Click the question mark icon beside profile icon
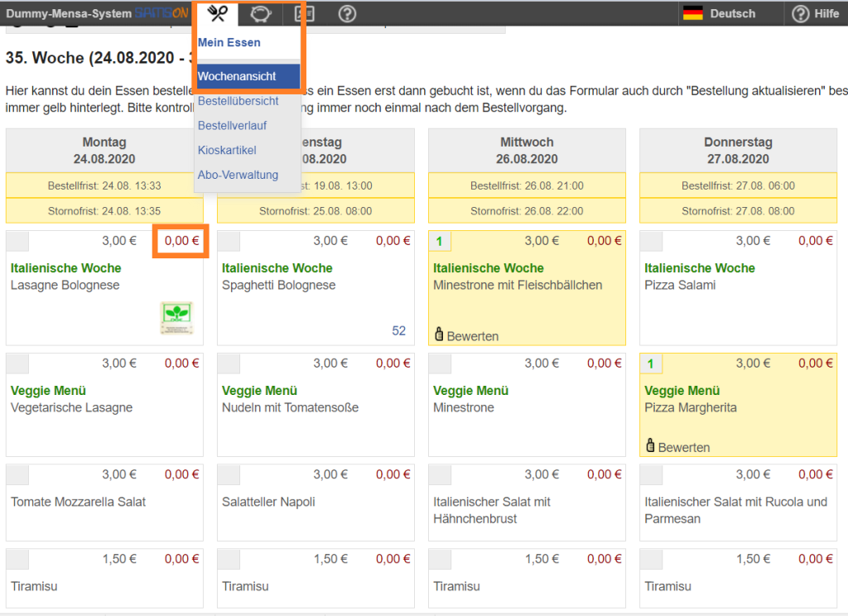The height and width of the screenshot is (616, 848). click(x=347, y=13)
